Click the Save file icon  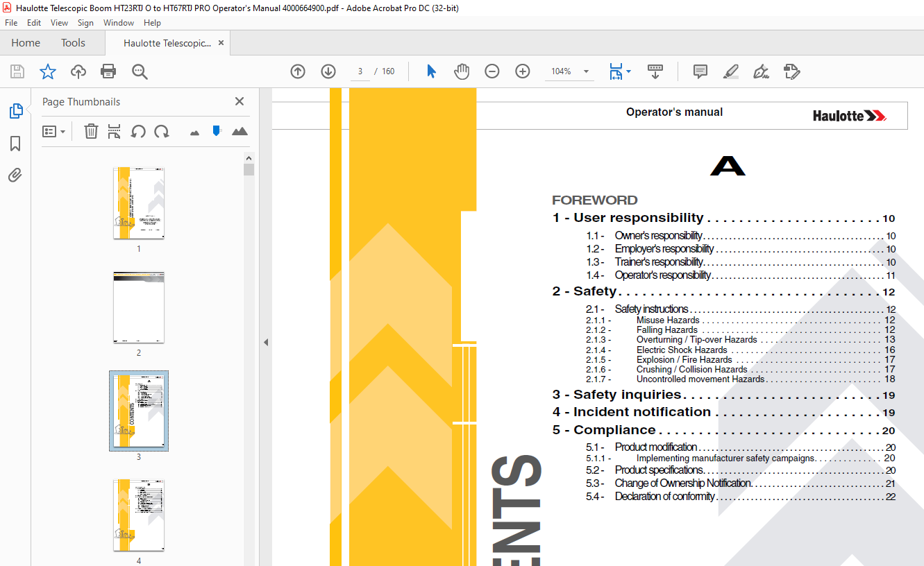click(17, 71)
